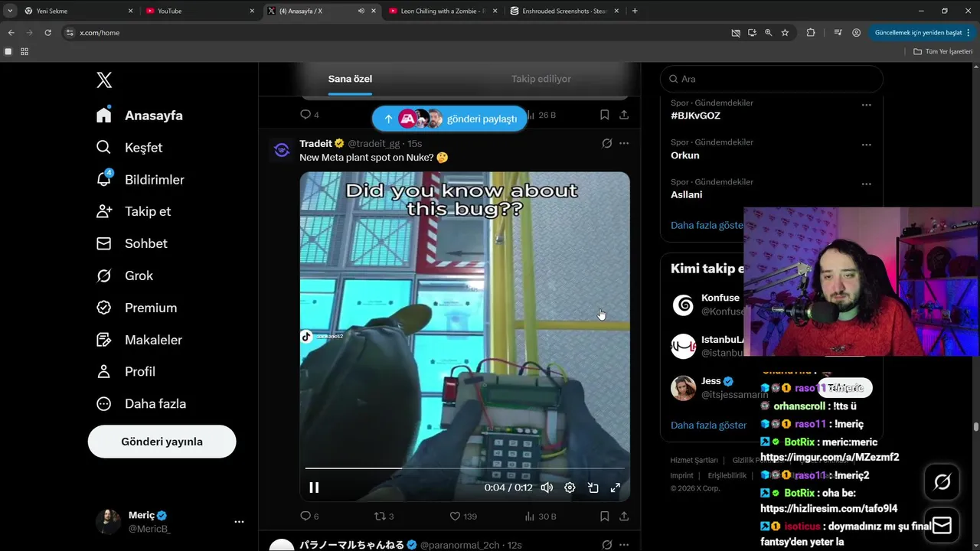The image size is (980, 551).
Task: Open the floating messages envelope button
Action: (x=942, y=526)
